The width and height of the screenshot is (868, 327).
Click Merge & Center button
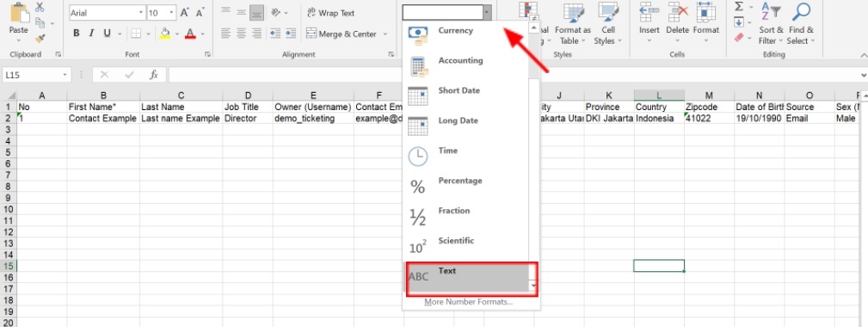[341, 34]
